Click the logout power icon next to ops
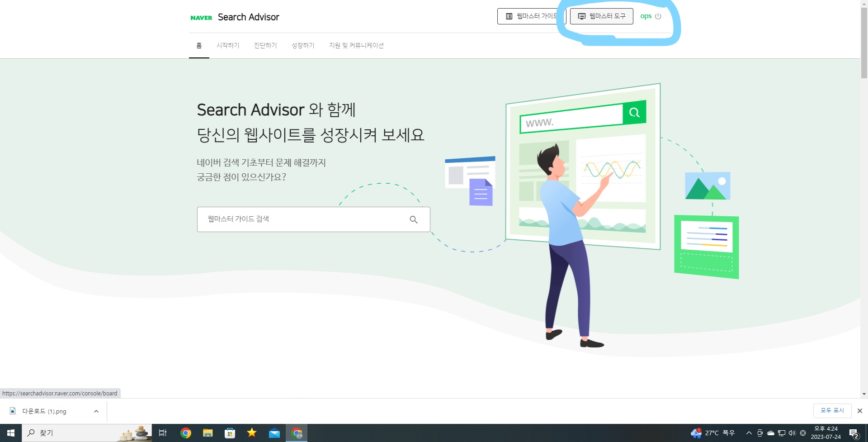 pyautogui.click(x=658, y=16)
